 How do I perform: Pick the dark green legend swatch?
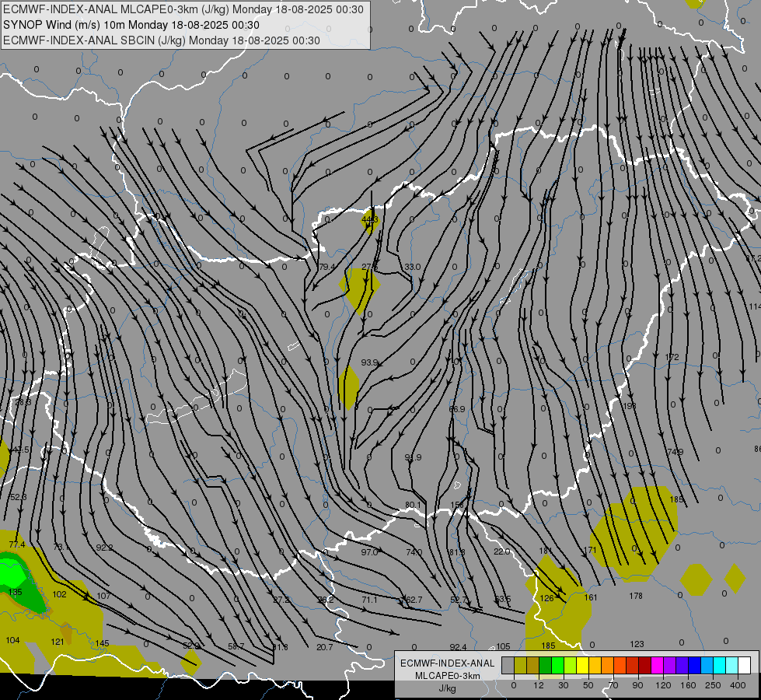545,665
